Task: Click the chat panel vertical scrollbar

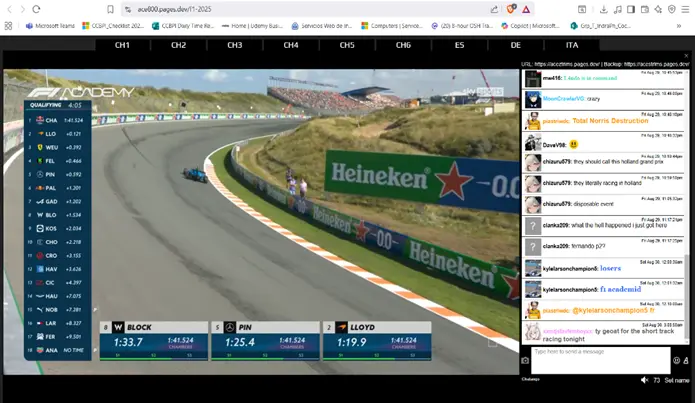Action: [687, 206]
